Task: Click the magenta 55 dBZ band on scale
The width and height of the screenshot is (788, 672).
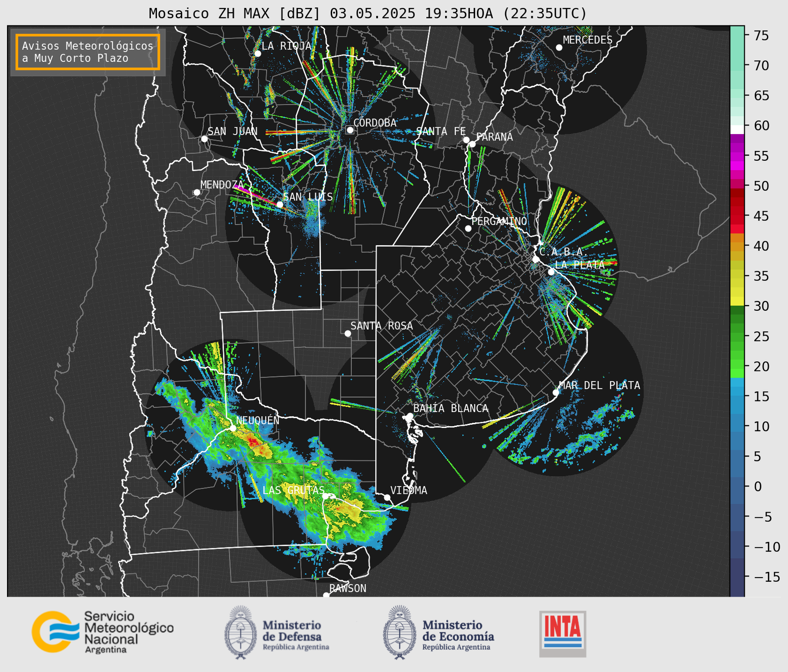Action: [737, 157]
